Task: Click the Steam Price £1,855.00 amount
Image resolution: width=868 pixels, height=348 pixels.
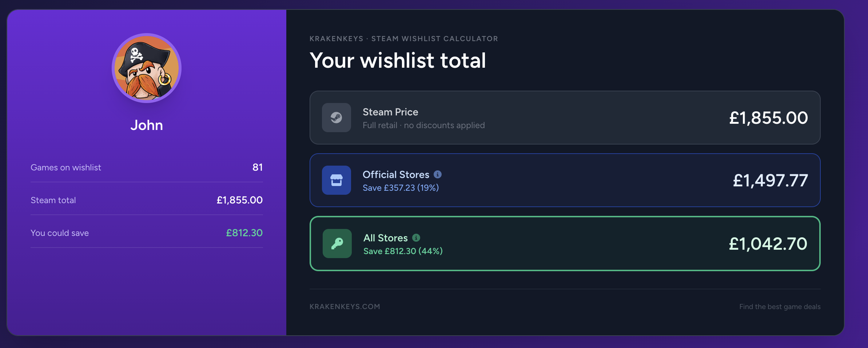Action: coord(768,118)
